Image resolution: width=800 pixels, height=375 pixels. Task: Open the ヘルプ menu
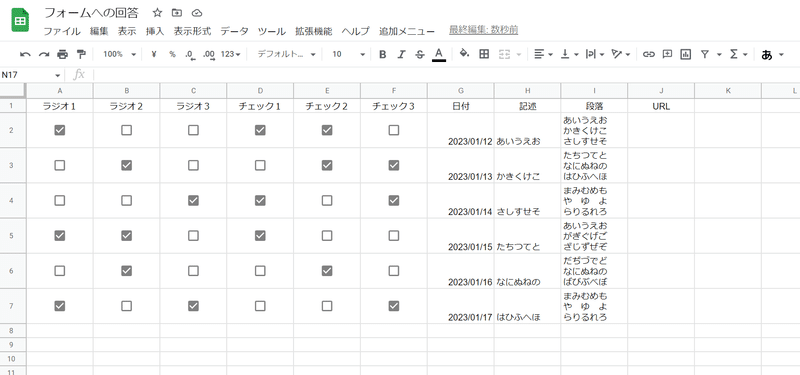355,31
